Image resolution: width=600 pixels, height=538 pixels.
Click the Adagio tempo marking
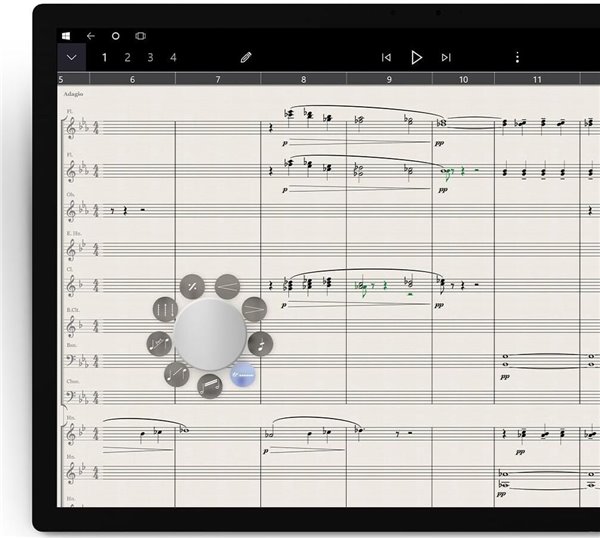tap(73, 94)
